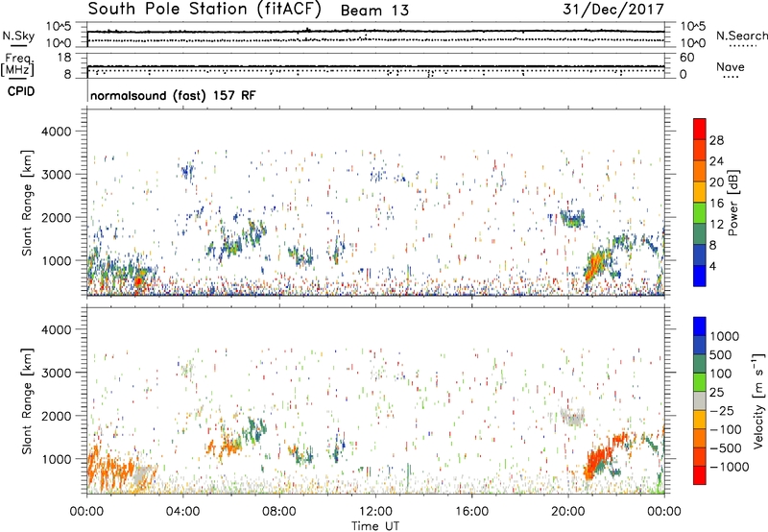The image size is (768, 532).
Task: Click the '3000' tick on the velocity panel
Action: (x=57, y=373)
